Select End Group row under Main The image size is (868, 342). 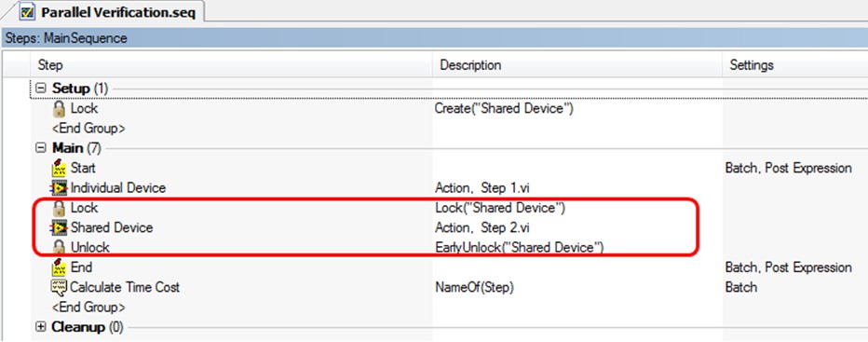coord(88,308)
